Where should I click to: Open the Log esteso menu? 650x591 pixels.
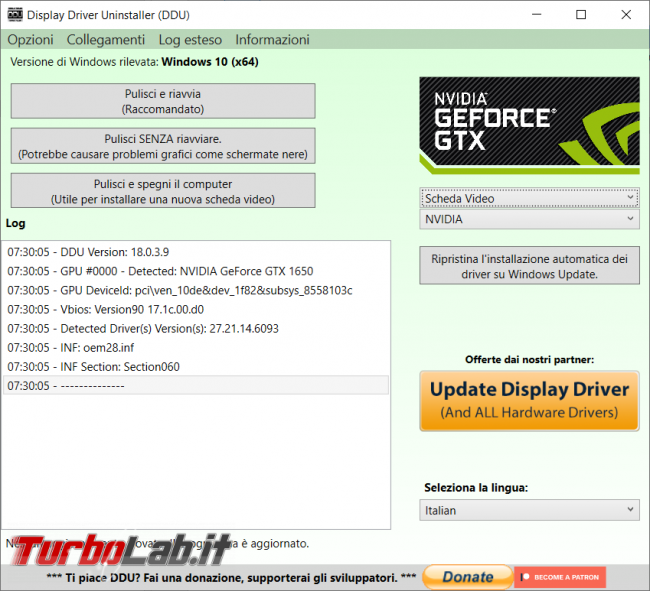(190, 40)
